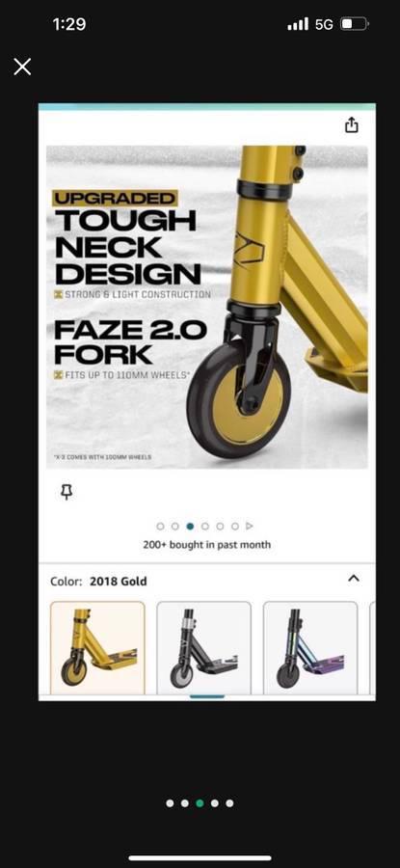Tap second dot in bottom gallery pager
Viewport: 400px width, 868px height.
point(185,803)
